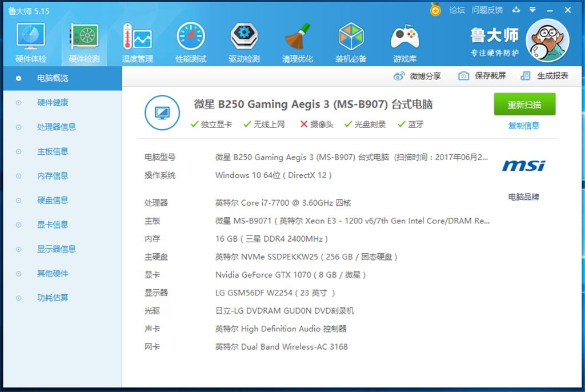Image resolution: width=585 pixels, height=392 pixels.
Task: Open the 装机必备 essentials section
Action: pyautogui.click(x=351, y=40)
